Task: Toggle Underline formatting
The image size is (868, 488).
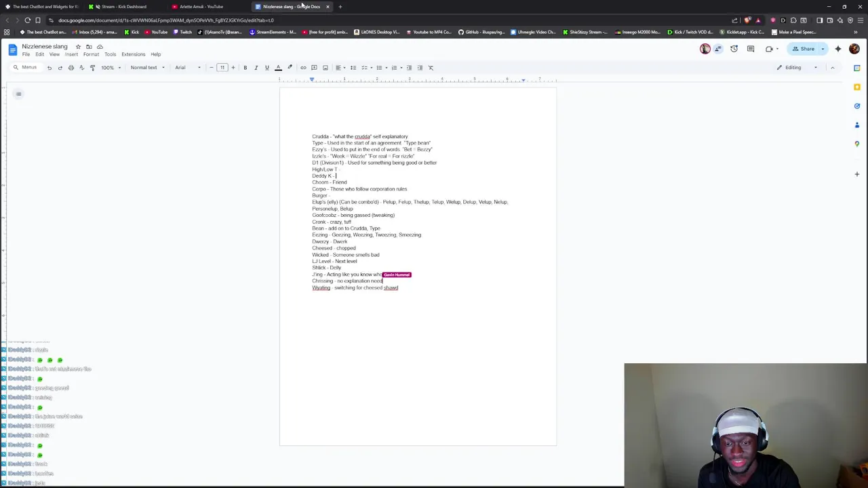Action: 267,68
